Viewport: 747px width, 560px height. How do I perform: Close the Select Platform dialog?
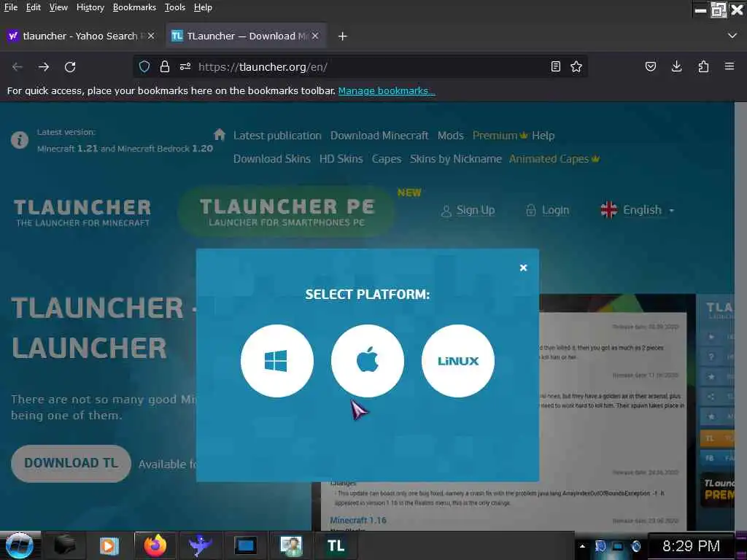coord(523,268)
